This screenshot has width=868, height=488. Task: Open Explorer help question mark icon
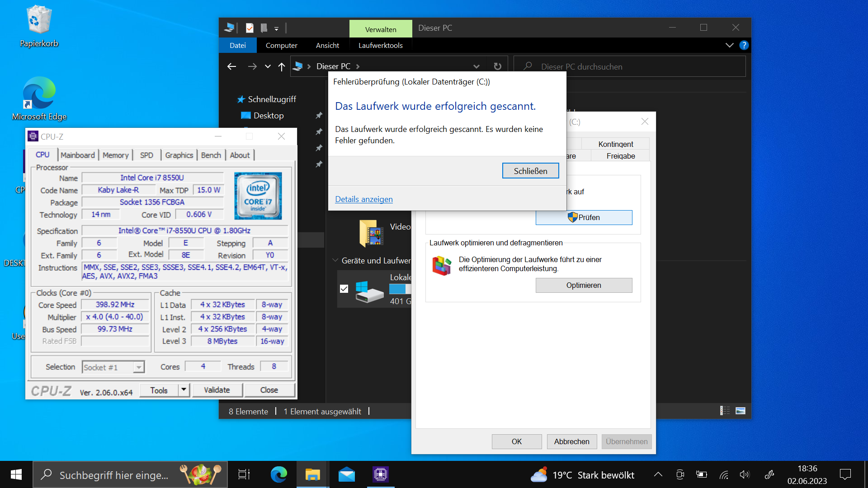[744, 45]
